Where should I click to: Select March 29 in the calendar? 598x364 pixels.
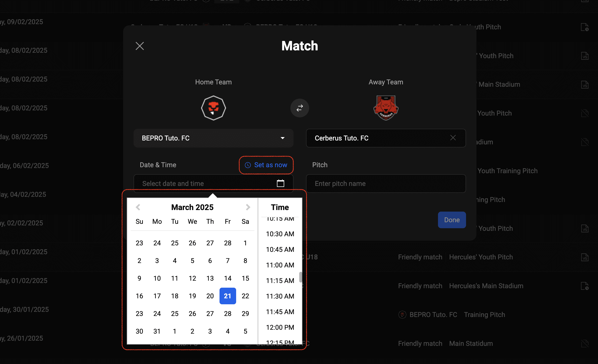point(245,314)
